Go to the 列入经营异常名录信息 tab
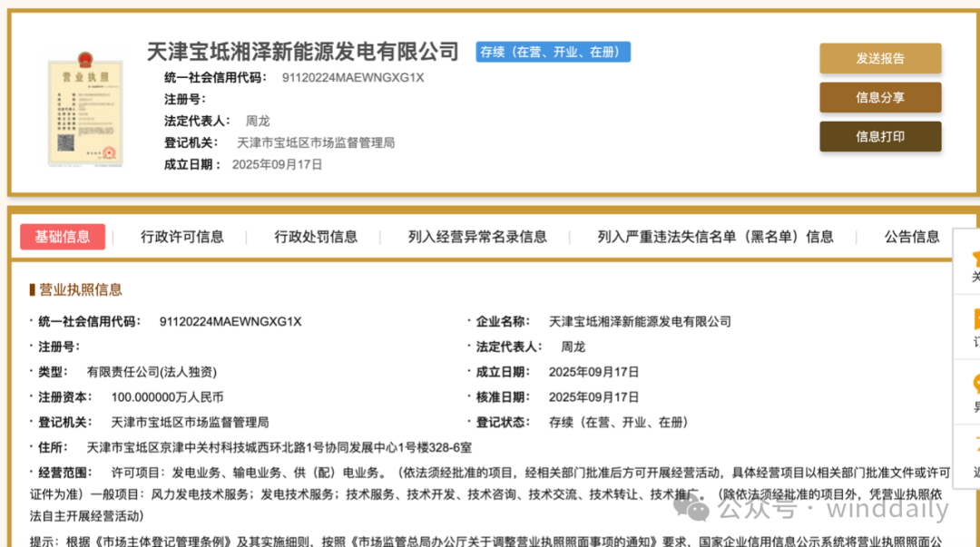 (x=477, y=237)
